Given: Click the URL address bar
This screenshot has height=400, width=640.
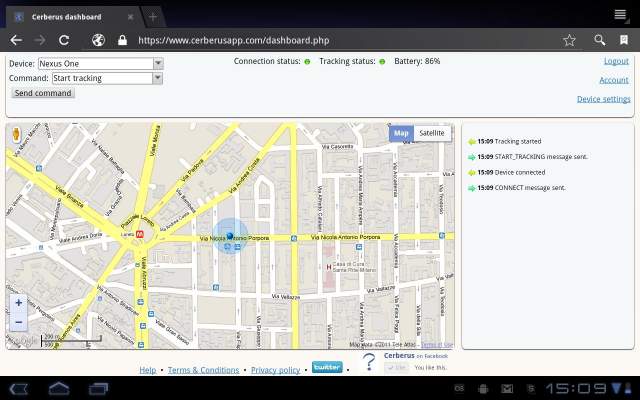Looking at the screenshot, I should (340, 40).
